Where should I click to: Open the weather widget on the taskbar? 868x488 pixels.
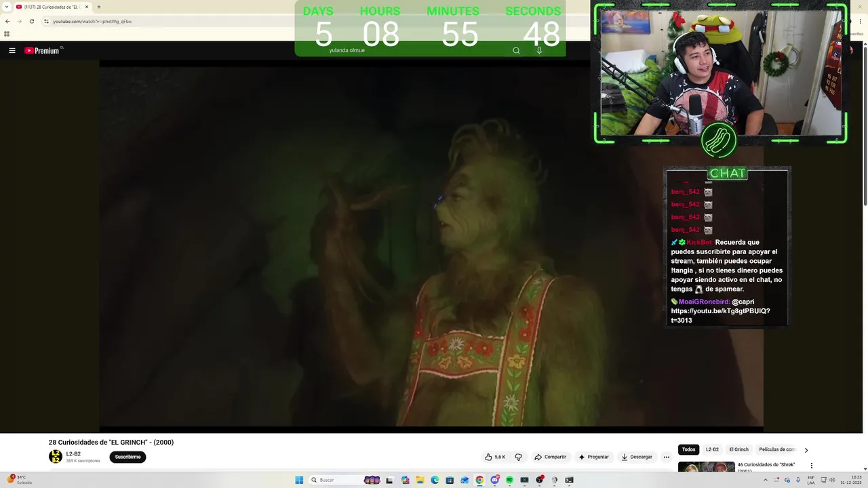pyautogui.click(x=19, y=480)
